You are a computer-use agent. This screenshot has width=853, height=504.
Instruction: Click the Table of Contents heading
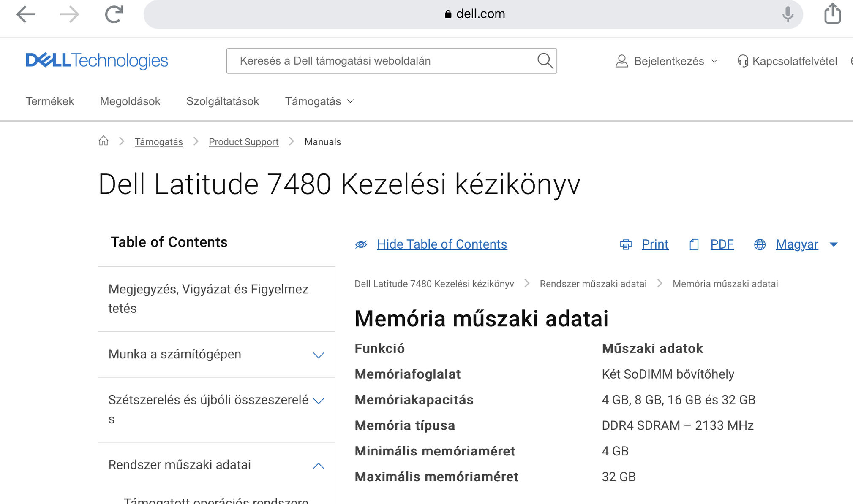[169, 242]
